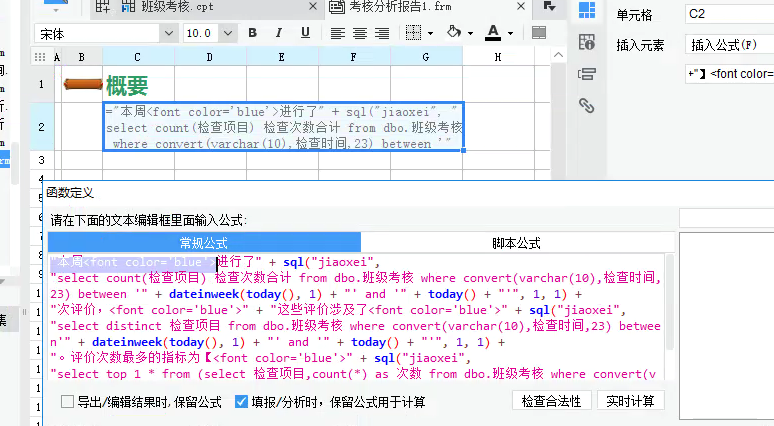Viewport: 774px width, 426px height.
Task: Close the 考核分析报告1.frm tab
Action: coord(521,6)
